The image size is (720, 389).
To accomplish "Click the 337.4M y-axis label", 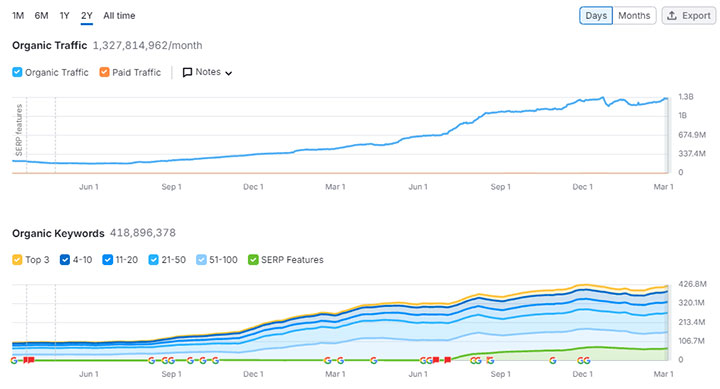I will (692, 153).
